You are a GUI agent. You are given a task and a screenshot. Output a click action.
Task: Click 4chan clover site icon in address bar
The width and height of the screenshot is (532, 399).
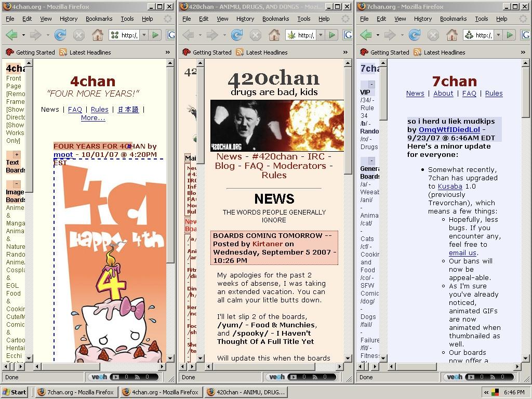click(x=115, y=35)
